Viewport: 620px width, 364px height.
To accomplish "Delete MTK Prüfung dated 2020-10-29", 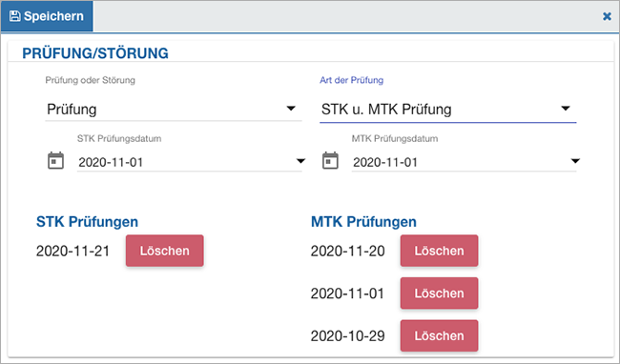I will (440, 336).
